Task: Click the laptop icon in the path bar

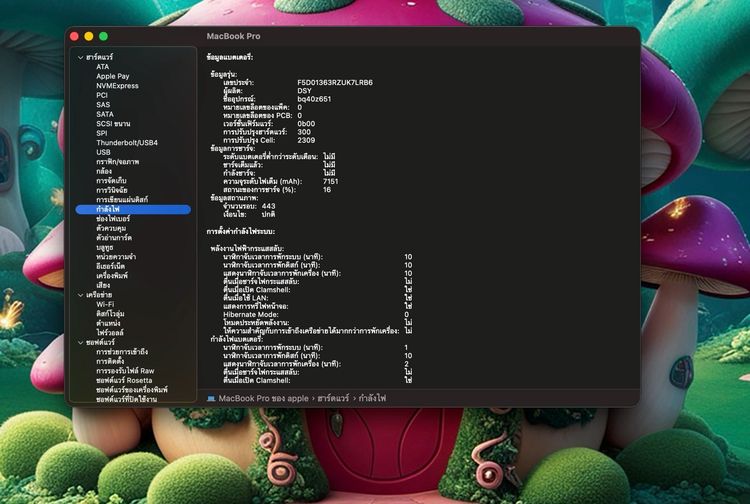Action: (211, 398)
